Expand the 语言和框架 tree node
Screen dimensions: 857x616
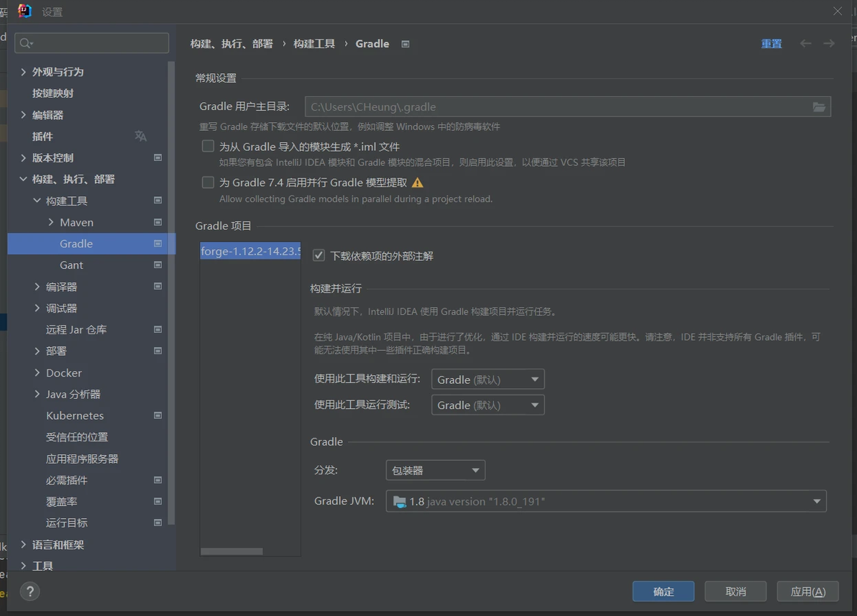click(x=23, y=544)
